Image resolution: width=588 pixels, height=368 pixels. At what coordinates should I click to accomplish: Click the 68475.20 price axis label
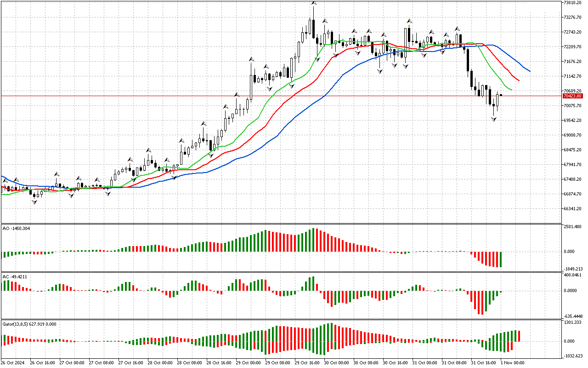573,150
